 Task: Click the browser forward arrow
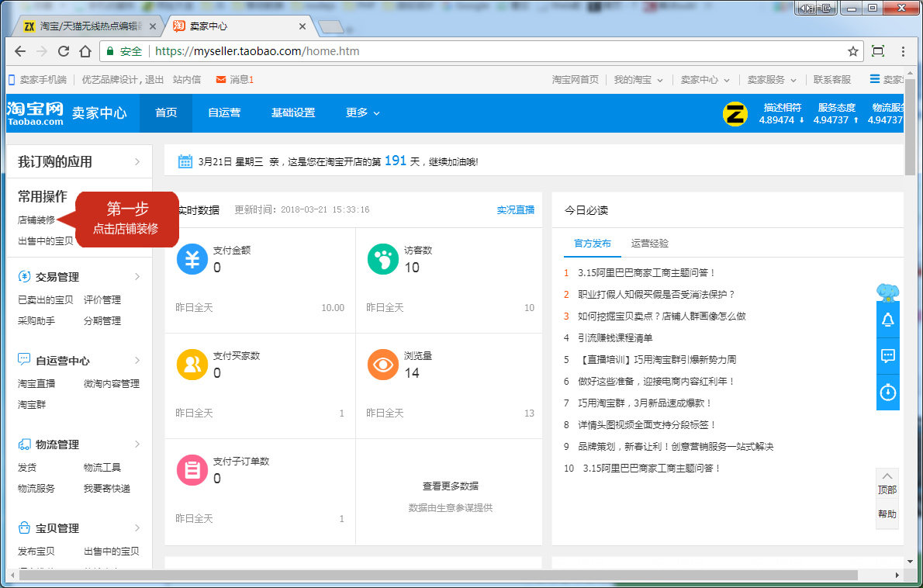(42, 51)
